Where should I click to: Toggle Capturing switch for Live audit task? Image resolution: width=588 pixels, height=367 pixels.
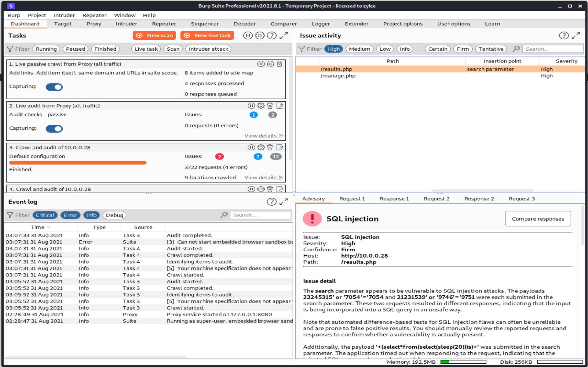pos(54,129)
